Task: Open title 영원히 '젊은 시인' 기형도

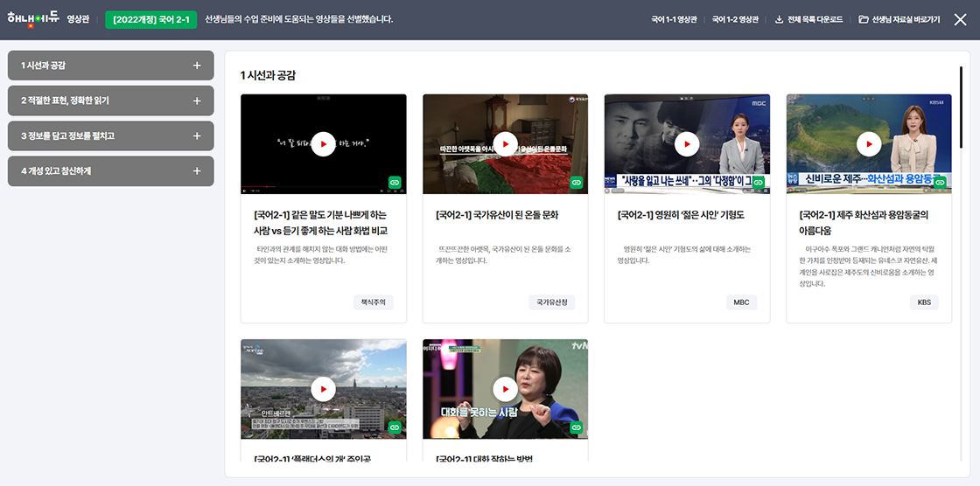Action: pyautogui.click(x=681, y=216)
